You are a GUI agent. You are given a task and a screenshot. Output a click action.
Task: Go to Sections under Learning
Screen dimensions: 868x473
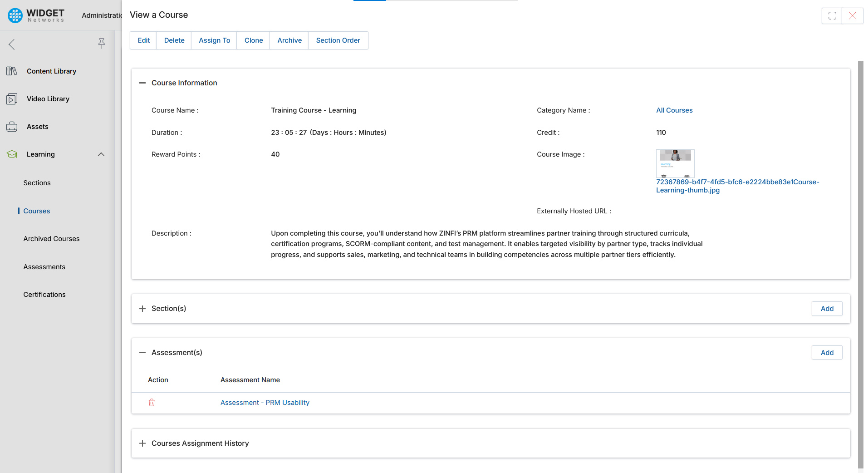[x=37, y=183]
